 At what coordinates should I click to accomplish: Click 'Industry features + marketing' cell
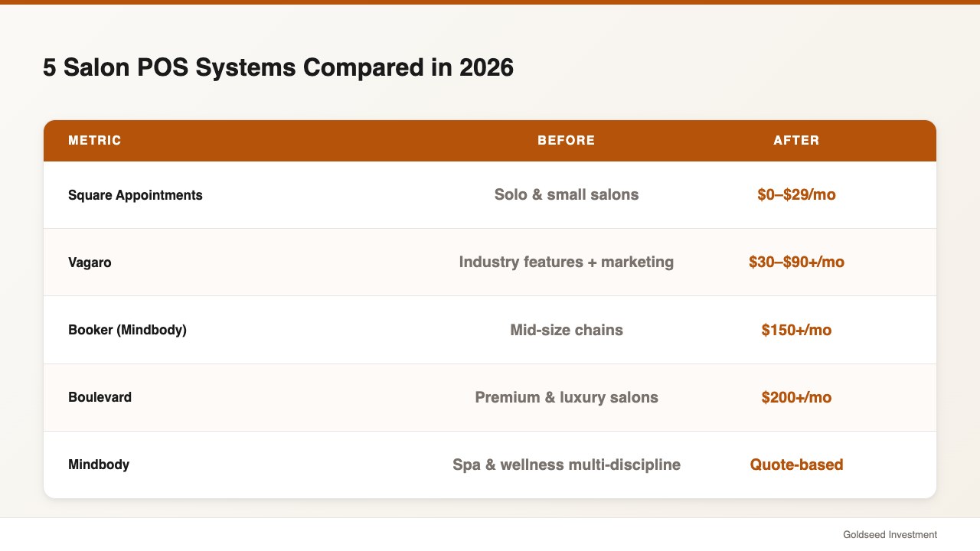pyautogui.click(x=567, y=262)
